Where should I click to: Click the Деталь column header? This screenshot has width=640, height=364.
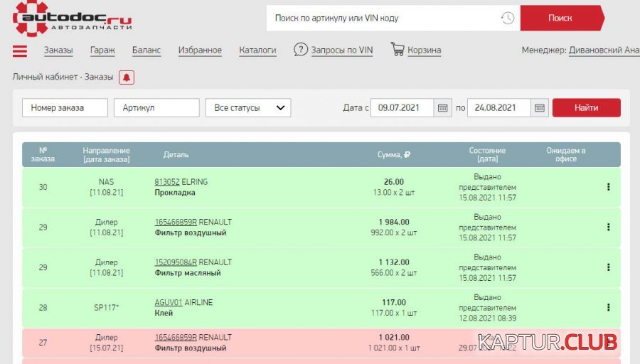(x=176, y=155)
